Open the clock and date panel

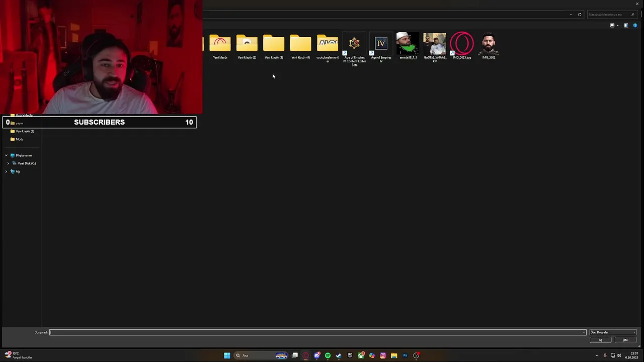coord(631,355)
